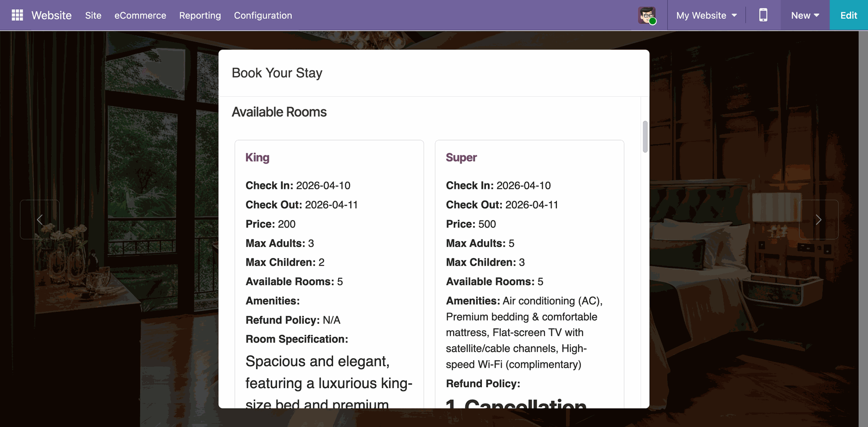Viewport: 868px width, 427px height.
Task: Click King's Refund Policy: N/A line
Action: [293, 320]
